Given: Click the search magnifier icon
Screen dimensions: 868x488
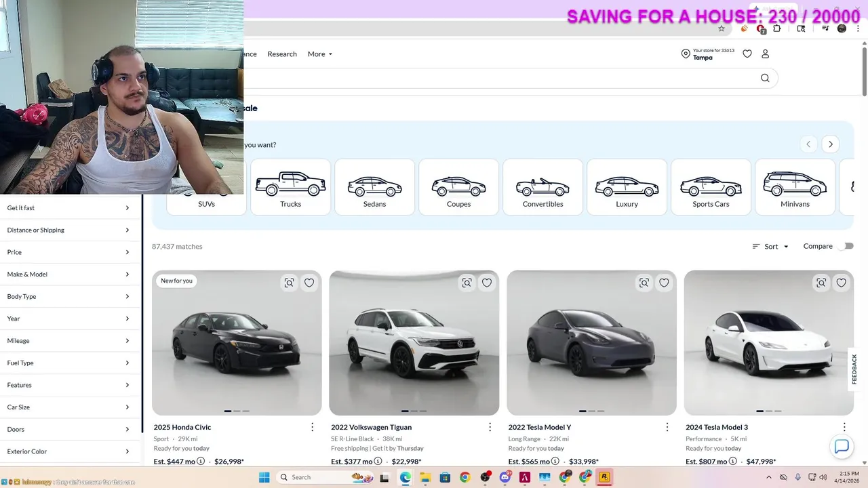Looking at the screenshot, I should click(x=765, y=78).
